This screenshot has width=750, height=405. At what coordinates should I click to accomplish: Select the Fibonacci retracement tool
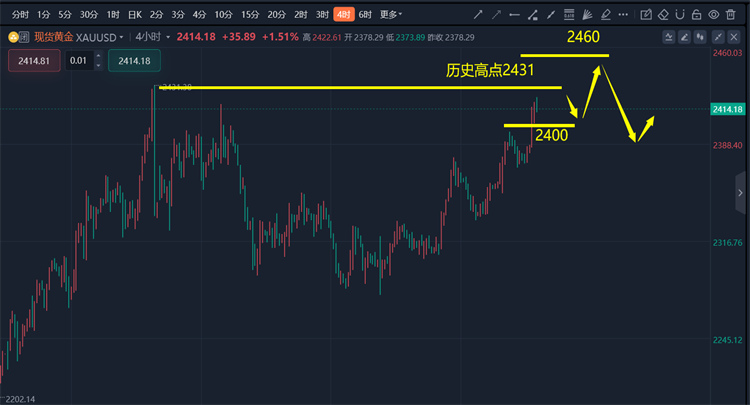point(569,15)
